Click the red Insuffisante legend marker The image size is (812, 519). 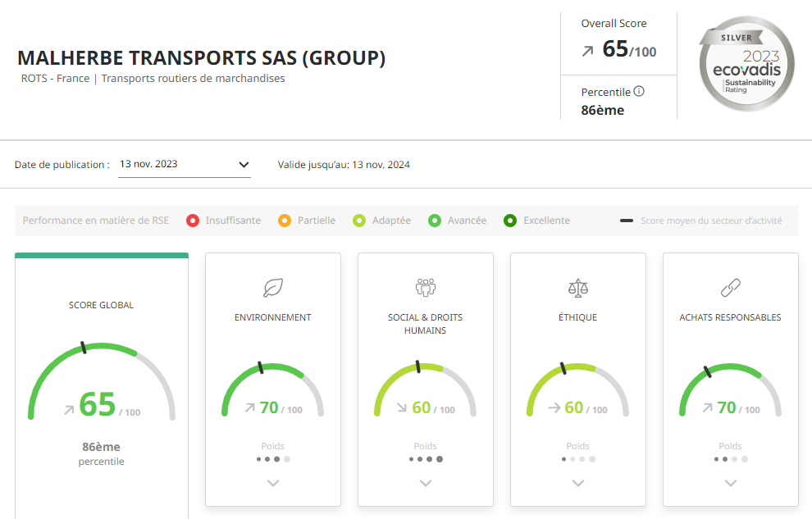193,221
